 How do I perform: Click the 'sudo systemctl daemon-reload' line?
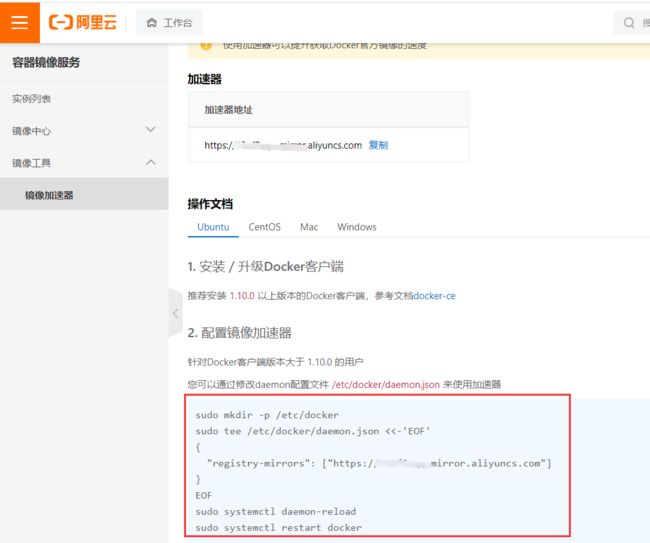pos(276,511)
